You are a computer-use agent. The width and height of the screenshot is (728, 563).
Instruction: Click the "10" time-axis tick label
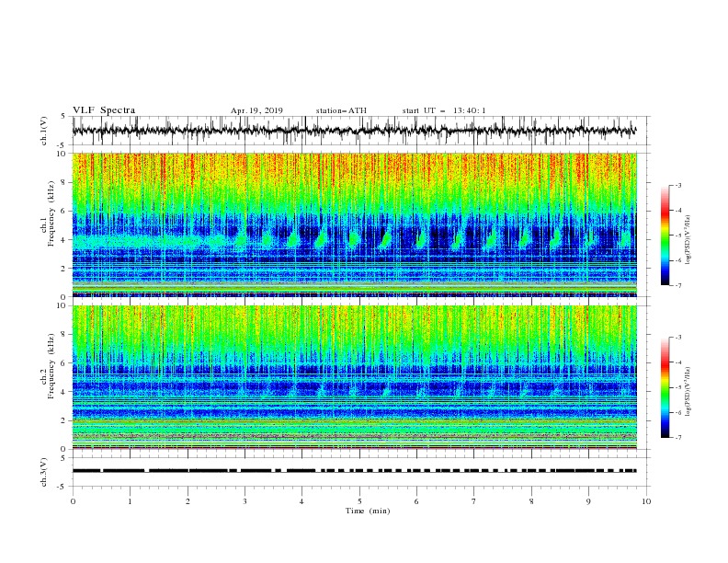coord(646,501)
